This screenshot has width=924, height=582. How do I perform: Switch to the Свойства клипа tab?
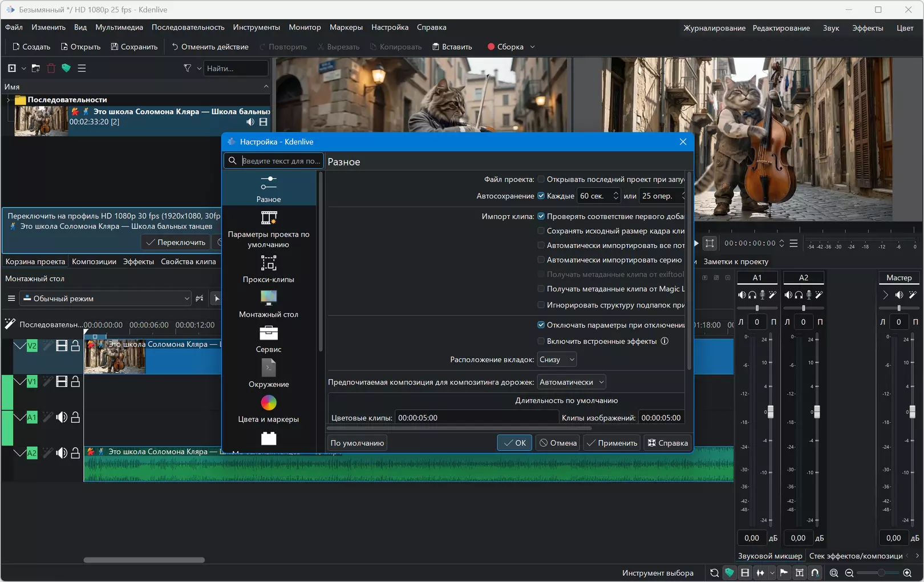[188, 261]
